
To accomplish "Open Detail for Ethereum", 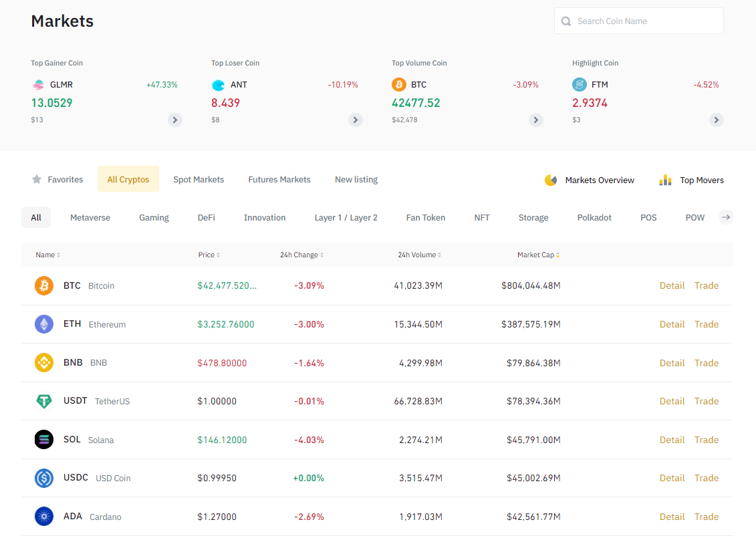I will pyautogui.click(x=672, y=324).
